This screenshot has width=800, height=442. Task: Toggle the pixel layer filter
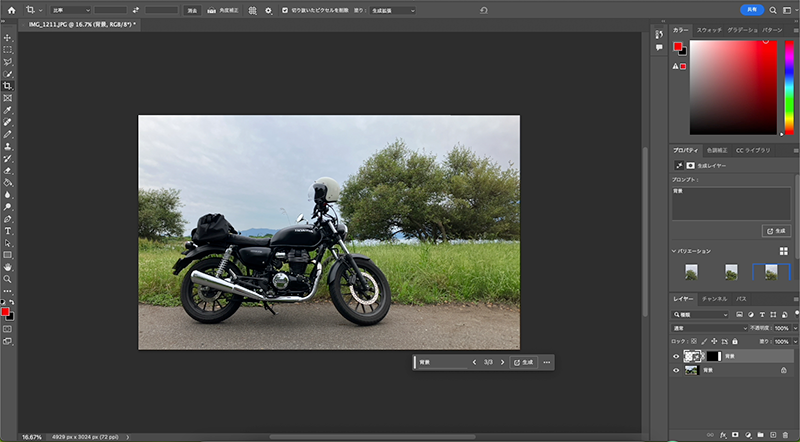tap(739, 314)
